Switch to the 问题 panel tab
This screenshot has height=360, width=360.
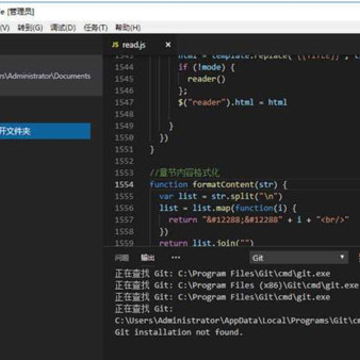tap(121, 258)
